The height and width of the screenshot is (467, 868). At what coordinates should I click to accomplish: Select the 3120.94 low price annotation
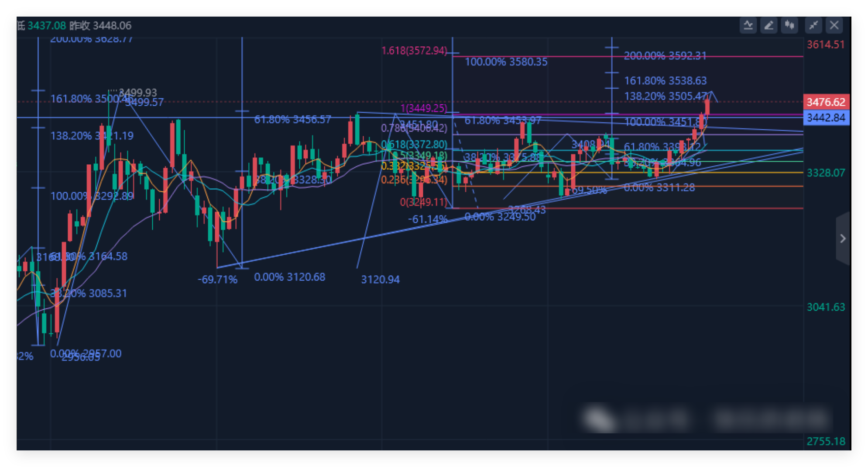[x=380, y=280]
